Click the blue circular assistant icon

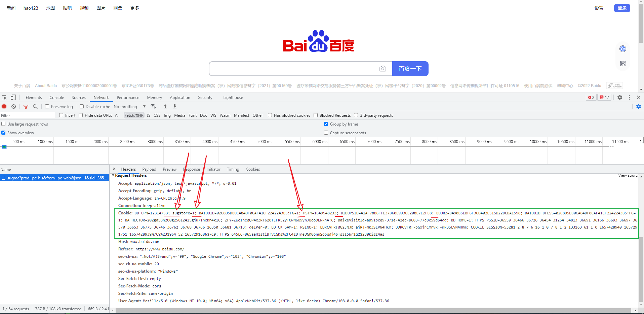623,49
